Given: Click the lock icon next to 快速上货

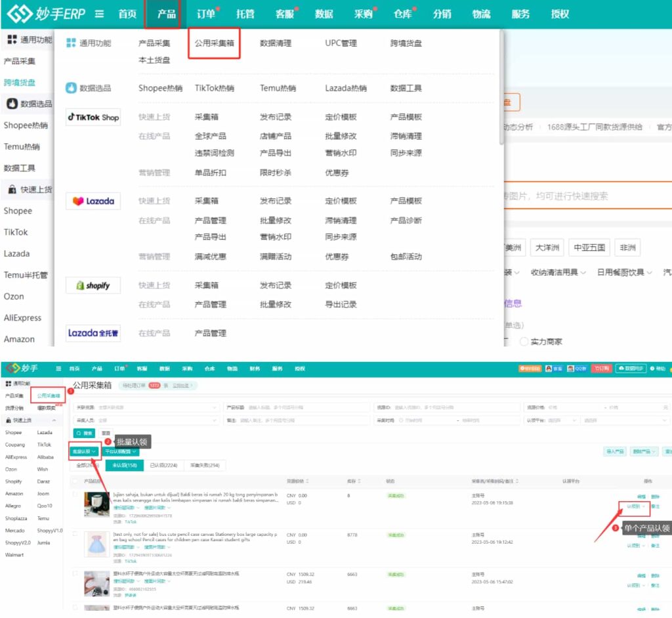Looking at the screenshot, I should pos(12,189).
